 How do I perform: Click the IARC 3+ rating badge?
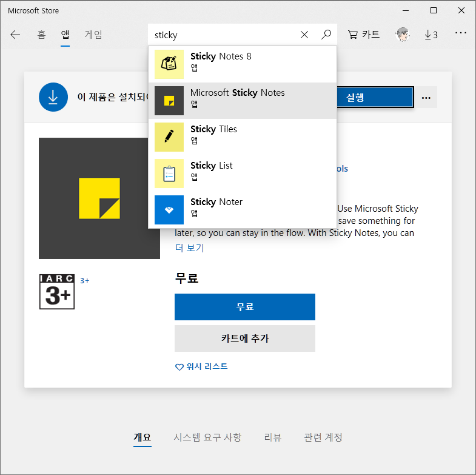57,292
